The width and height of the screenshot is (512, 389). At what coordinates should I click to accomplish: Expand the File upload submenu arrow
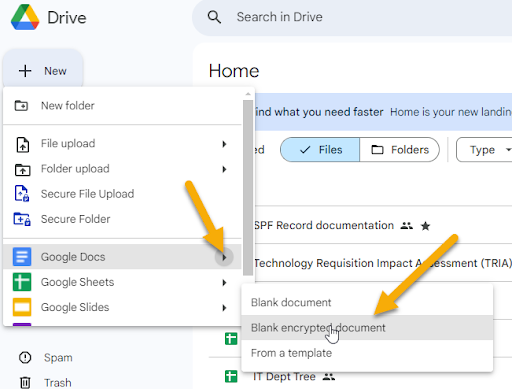pyautogui.click(x=224, y=144)
